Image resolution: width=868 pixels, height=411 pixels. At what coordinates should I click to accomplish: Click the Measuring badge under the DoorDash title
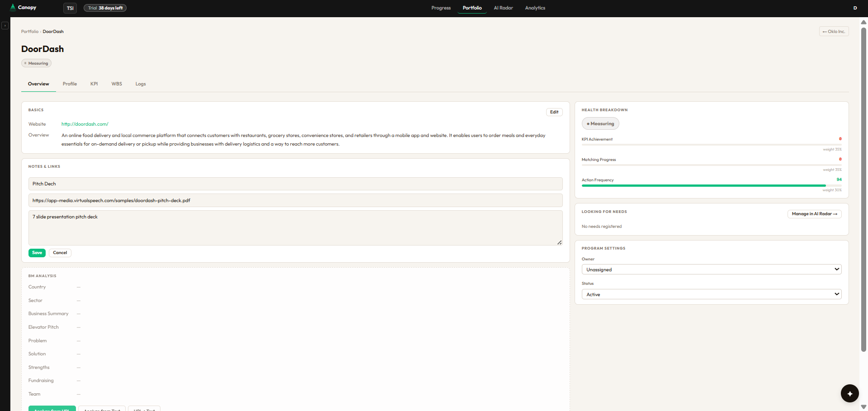click(36, 63)
